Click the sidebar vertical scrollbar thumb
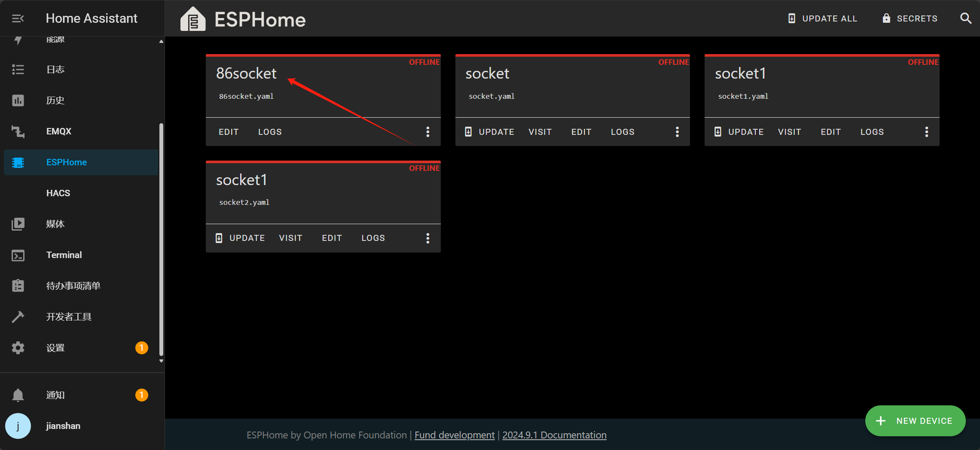Screen dimensions: 980x450 (x=161, y=239)
